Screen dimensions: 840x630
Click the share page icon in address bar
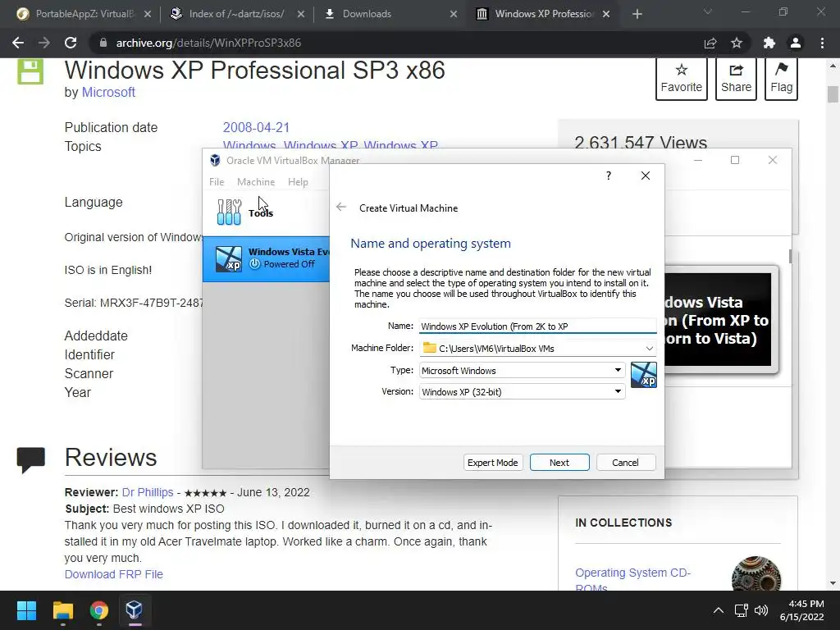click(710, 43)
